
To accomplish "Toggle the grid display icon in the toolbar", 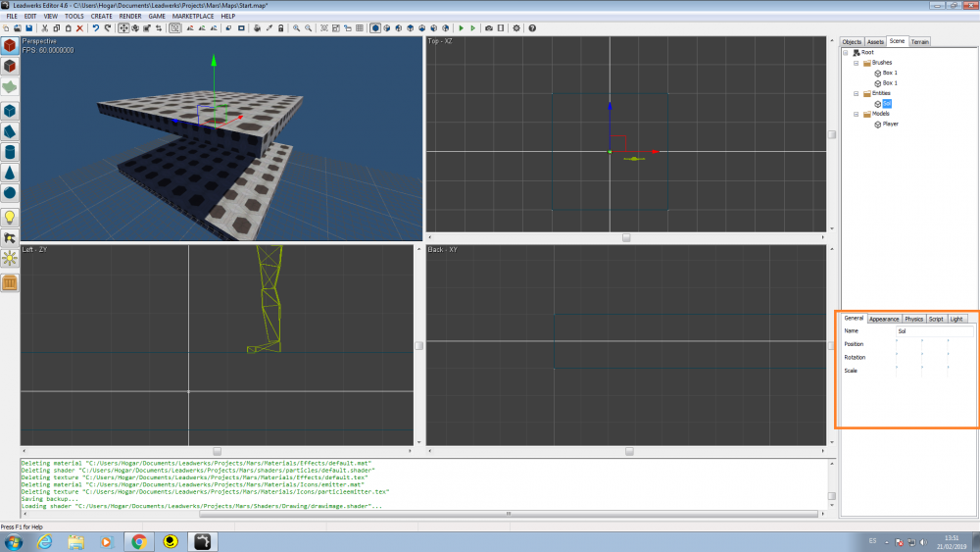I will (x=360, y=28).
